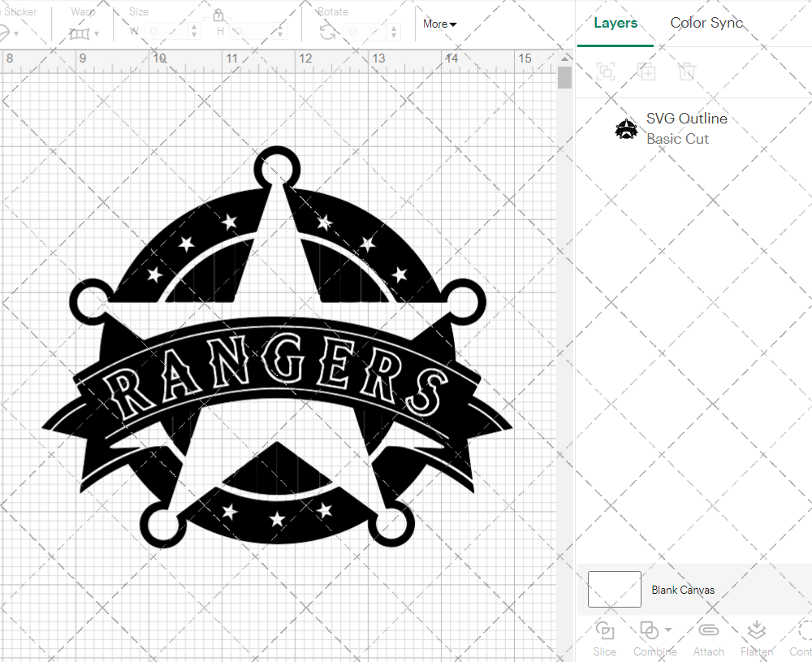Screen dimensions: 812x662
Task: Click the Rotate angle input field
Action: pos(365,32)
